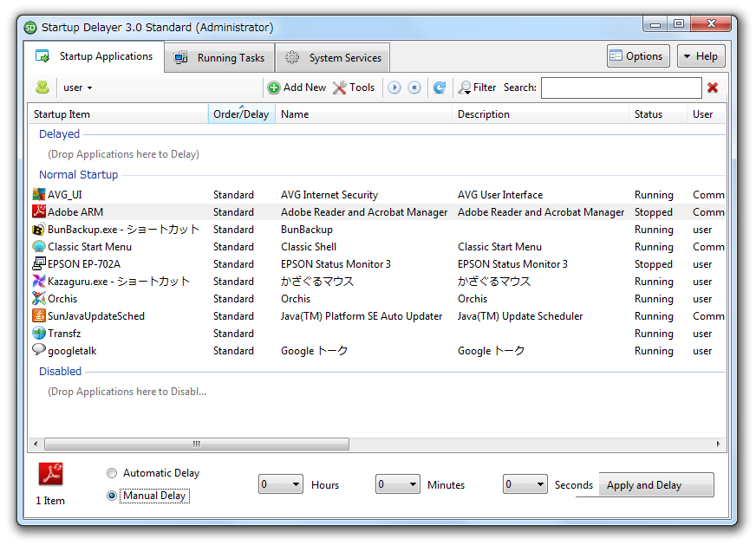
Task: Click scrollbar left arrow
Action: (x=36, y=444)
